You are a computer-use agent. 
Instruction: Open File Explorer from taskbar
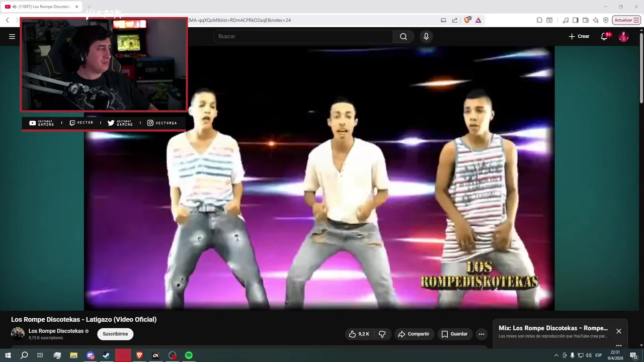(x=73, y=355)
